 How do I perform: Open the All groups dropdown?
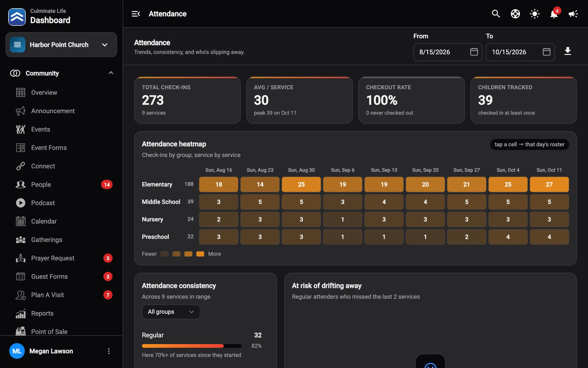pos(171,312)
